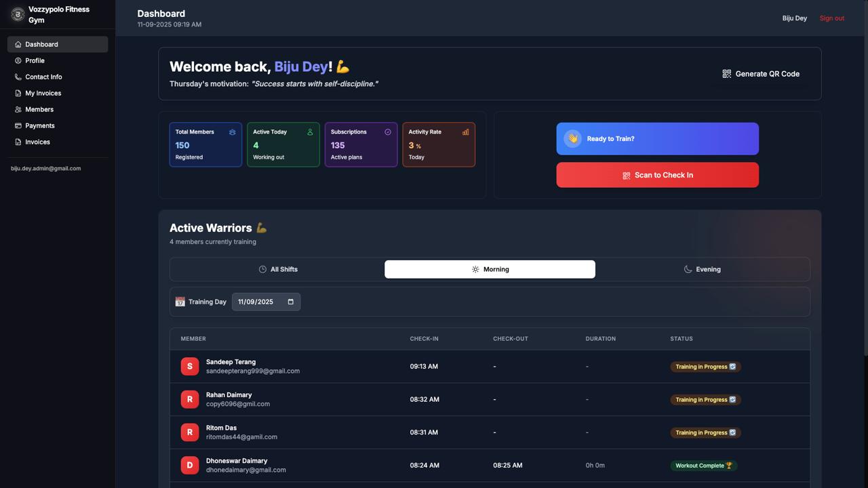Click the bar chart icon on Activity Rate

click(465, 132)
